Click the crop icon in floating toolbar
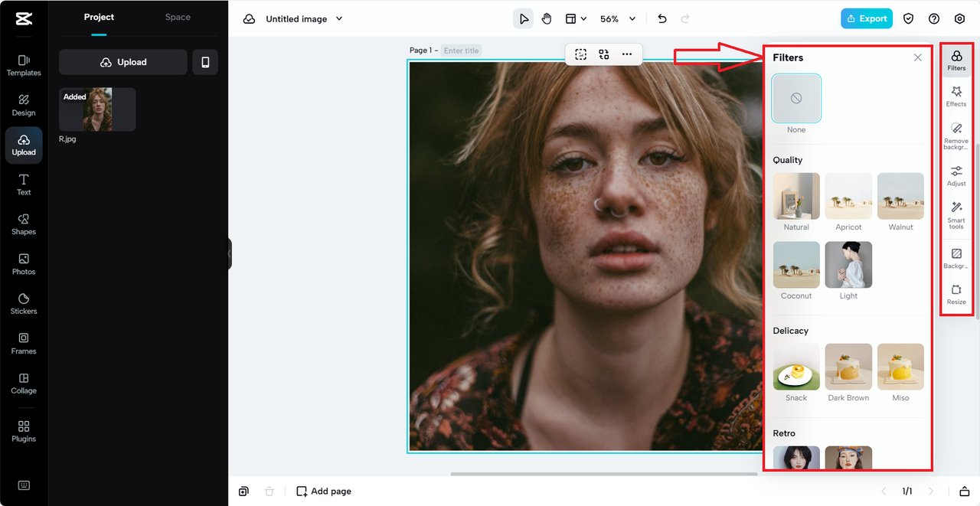This screenshot has width=980, height=506. click(x=581, y=54)
